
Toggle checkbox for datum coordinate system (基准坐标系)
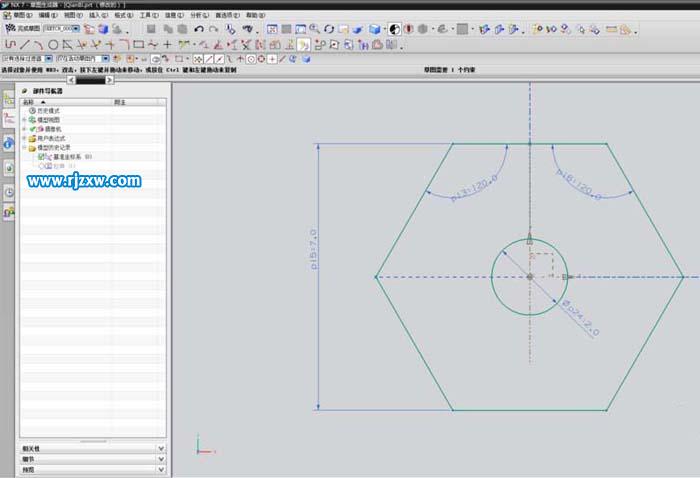(41, 157)
